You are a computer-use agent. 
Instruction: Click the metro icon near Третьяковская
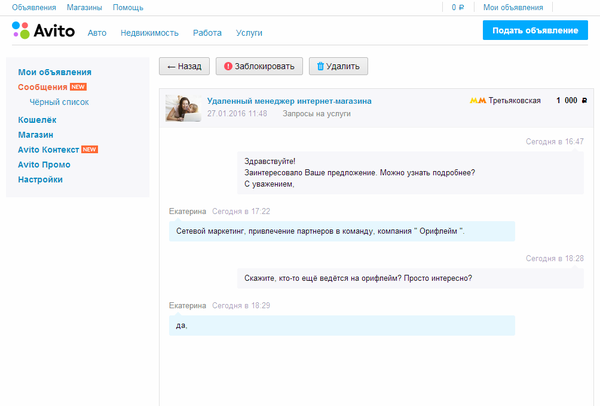coord(477,101)
